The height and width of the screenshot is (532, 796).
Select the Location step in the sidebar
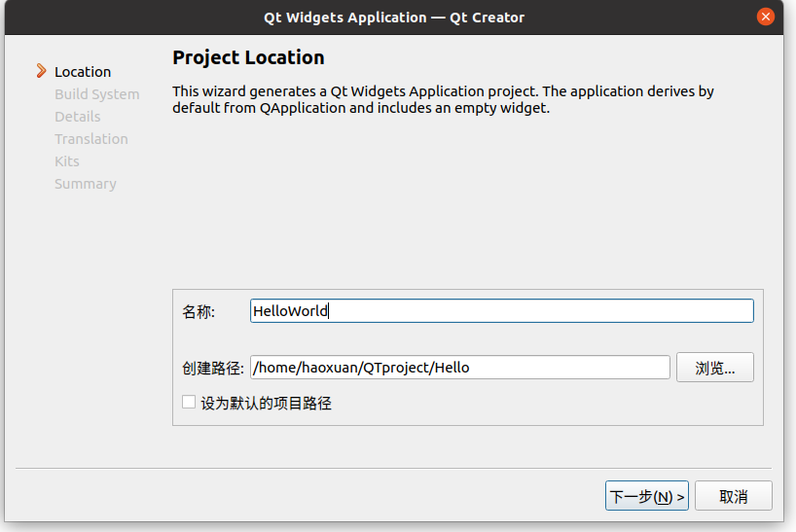(83, 72)
